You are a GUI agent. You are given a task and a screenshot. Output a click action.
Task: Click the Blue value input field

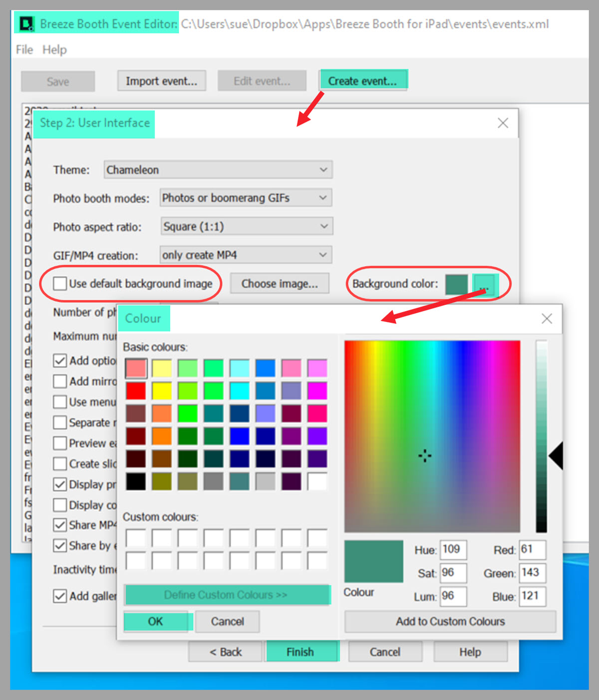pyautogui.click(x=533, y=596)
